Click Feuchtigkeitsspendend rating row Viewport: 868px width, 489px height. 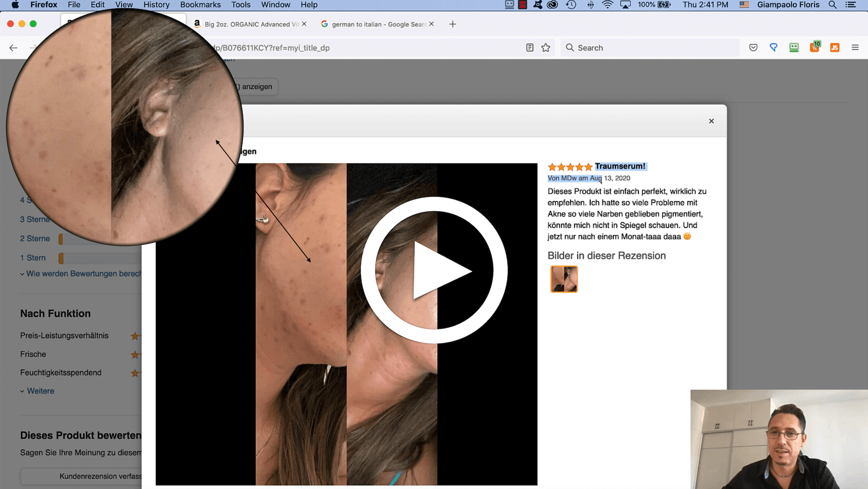[81, 373]
